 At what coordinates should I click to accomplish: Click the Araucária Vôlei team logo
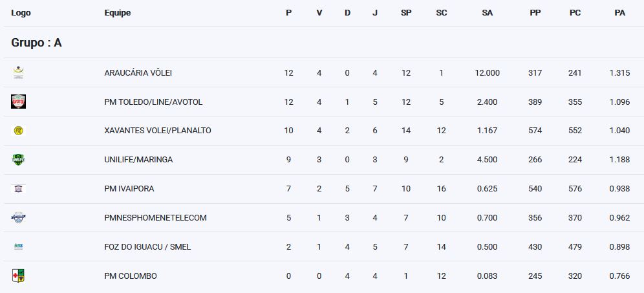pyautogui.click(x=18, y=72)
